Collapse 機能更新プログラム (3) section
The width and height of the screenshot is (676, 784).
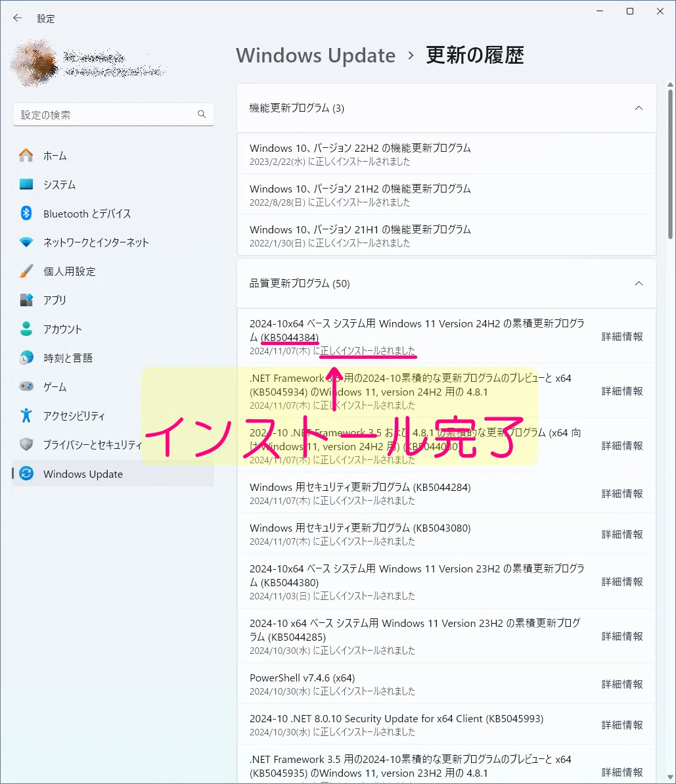pyautogui.click(x=639, y=108)
